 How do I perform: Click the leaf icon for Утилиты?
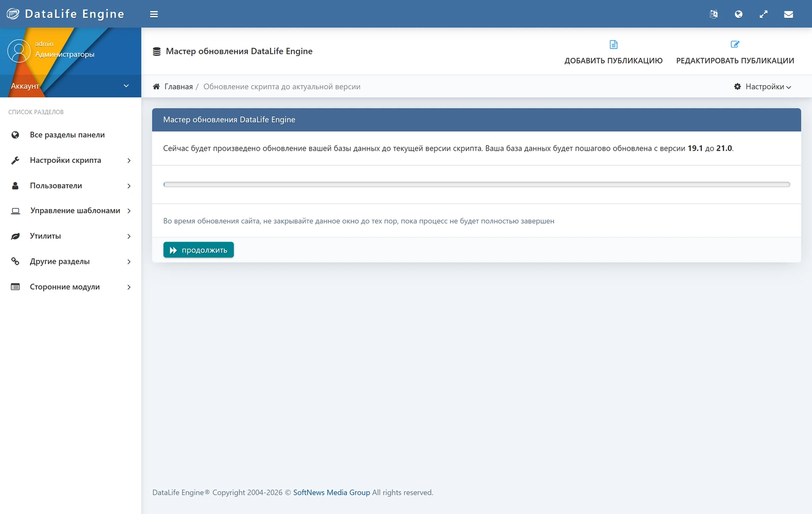pos(15,236)
